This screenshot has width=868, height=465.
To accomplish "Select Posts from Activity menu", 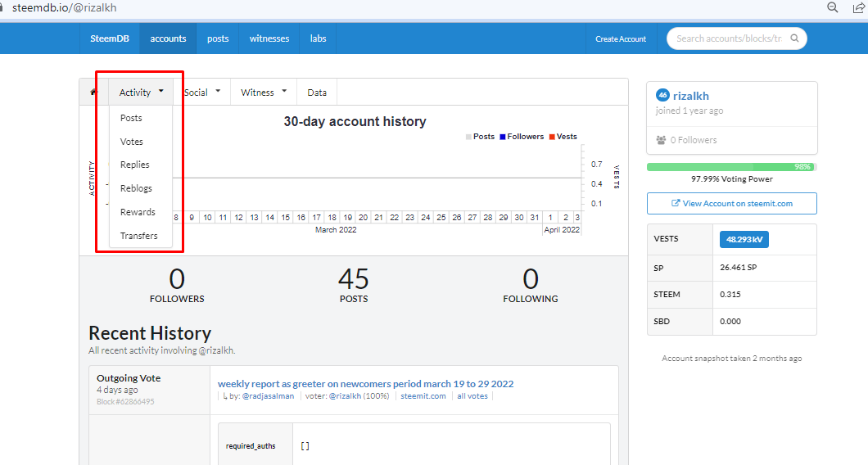I will click(x=131, y=118).
